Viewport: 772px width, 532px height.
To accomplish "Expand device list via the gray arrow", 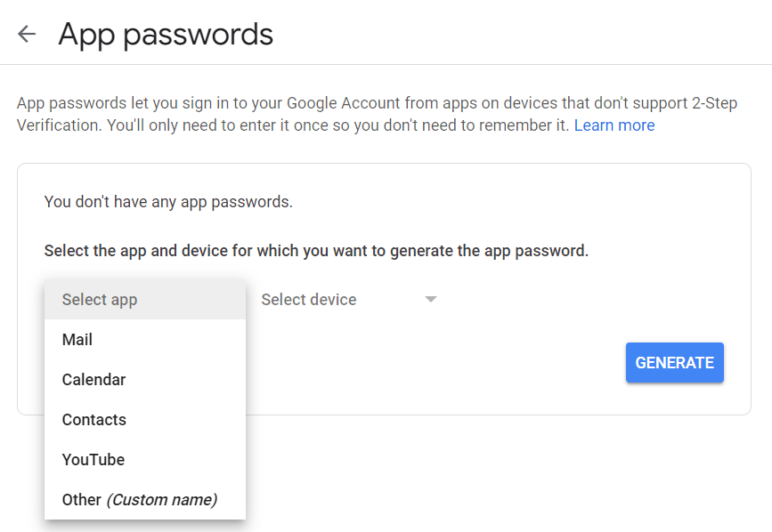I will pos(431,300).
